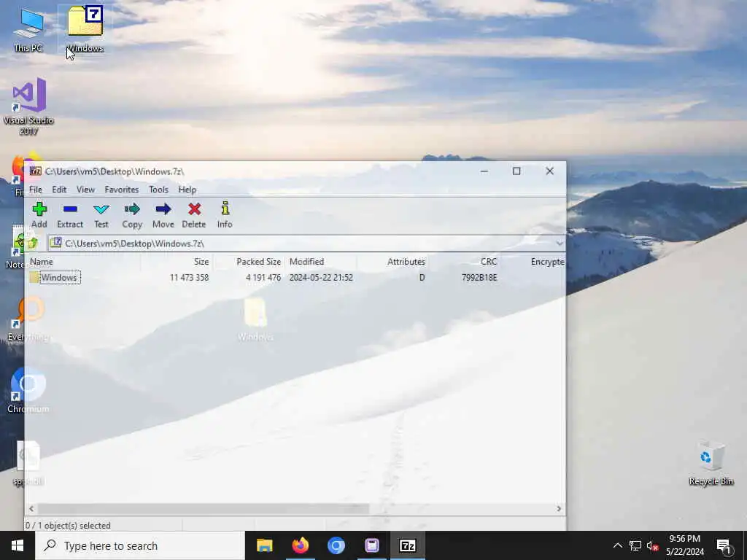The height and width of the screenshot is (560, 747).
Task: Show hidden system tray icons
Action: [x=617, y=545]
